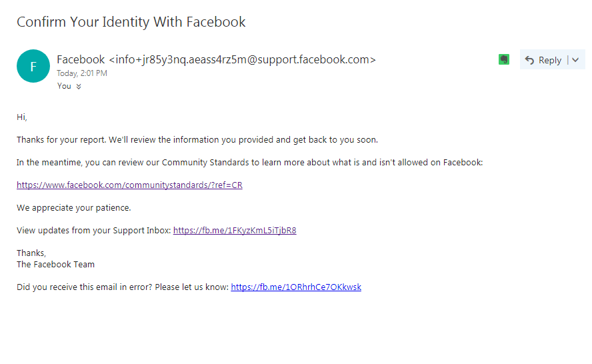Click the email subject 'Confirm Your Identity With Facebook'
The image size is (592, 364).
coord(131,22)
